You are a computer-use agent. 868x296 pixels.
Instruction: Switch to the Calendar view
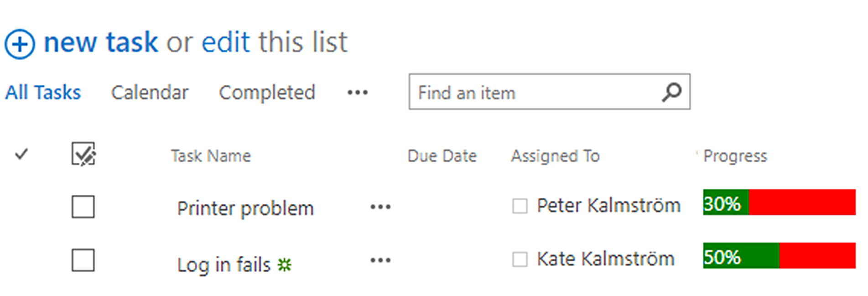point(150,93)
